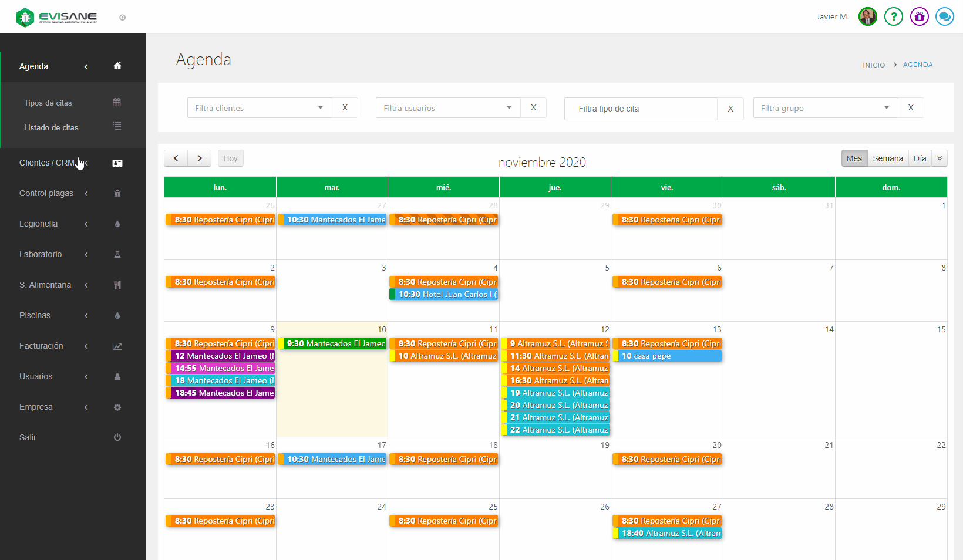Screen dimensions: 963x560
Task: Open the purple gift icon
Action: 919,16
